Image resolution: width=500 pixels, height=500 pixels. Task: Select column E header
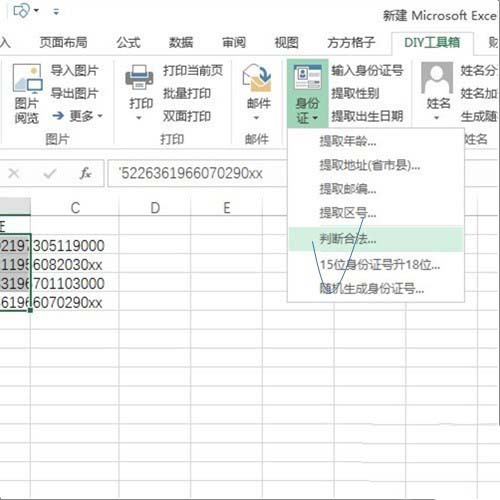pyautogui.click(x=227, y=207)
